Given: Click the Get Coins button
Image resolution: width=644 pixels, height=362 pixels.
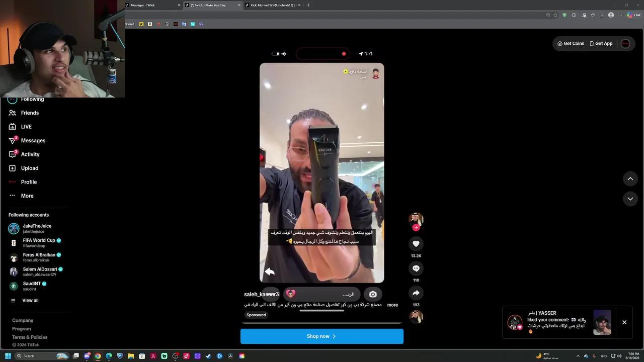Looking at the screenshot, I should tap(571, 44).
